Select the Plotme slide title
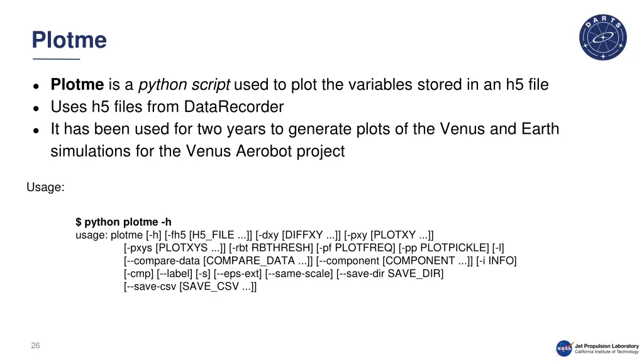Screen dimensions: 644x362 [x=69, y=40]
